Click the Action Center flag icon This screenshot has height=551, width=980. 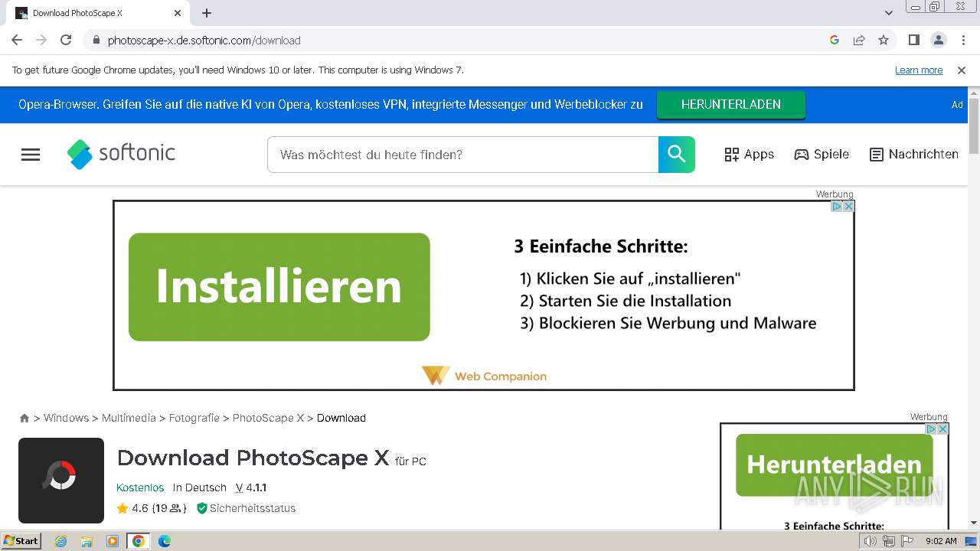[907, 541]
